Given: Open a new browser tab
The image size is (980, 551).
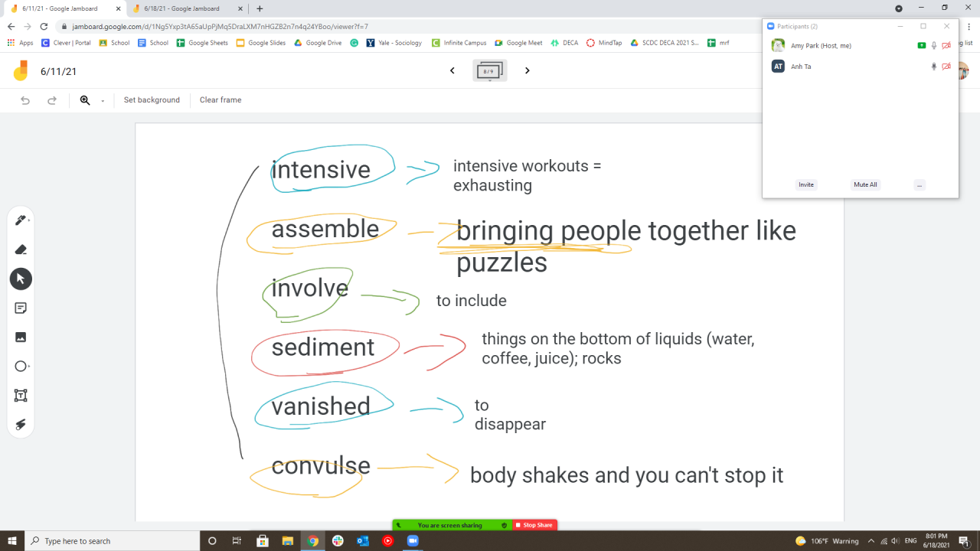Looking at the screenshot, I should [x=260, y=8].
